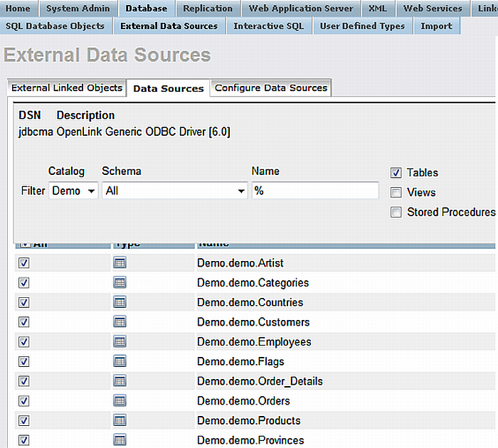Go to the Web Application Server tab
The image size is (498, 448).
click(301, 9)
